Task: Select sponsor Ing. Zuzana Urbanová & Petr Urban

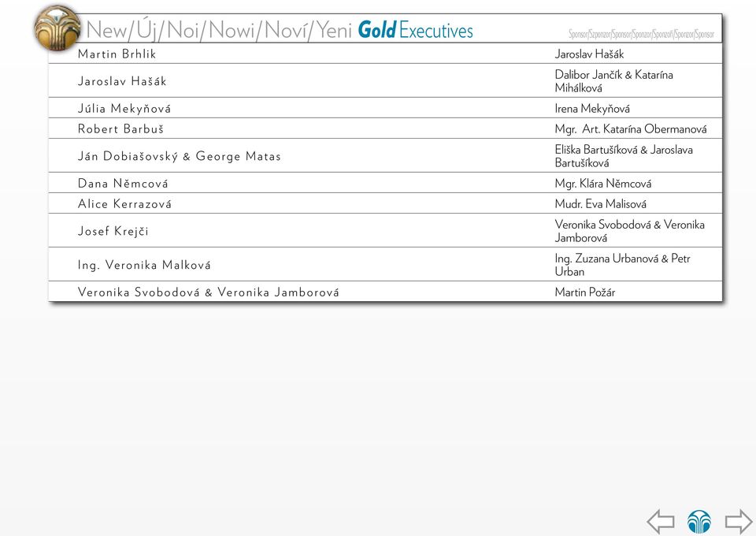Action: (622, 265)
